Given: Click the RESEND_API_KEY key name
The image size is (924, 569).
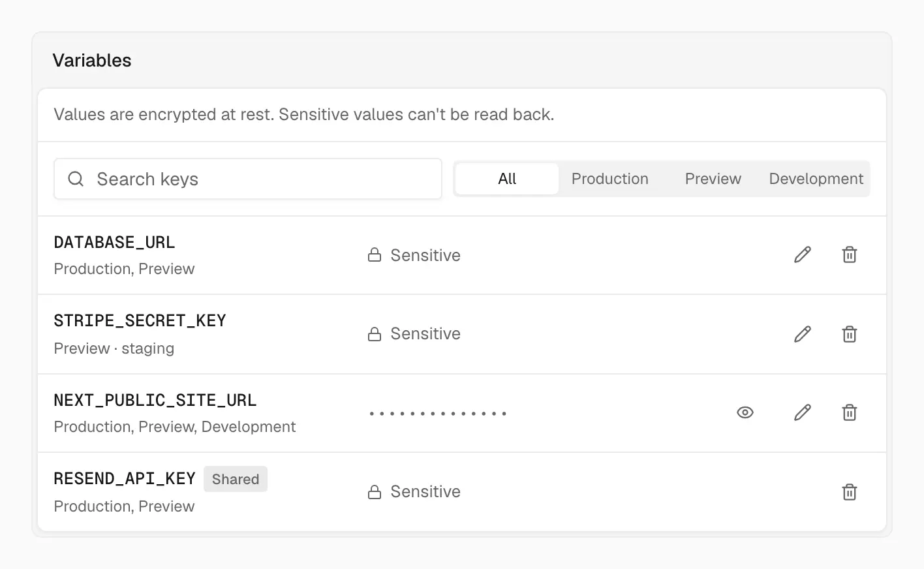Looking at the screenshot, I should [125, 478].
